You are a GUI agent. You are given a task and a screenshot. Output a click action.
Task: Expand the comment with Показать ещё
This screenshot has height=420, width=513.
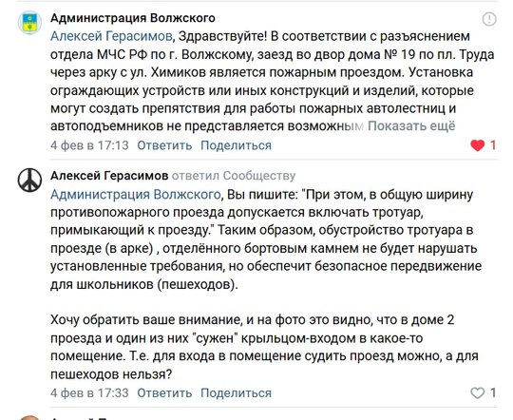[411, 126]
